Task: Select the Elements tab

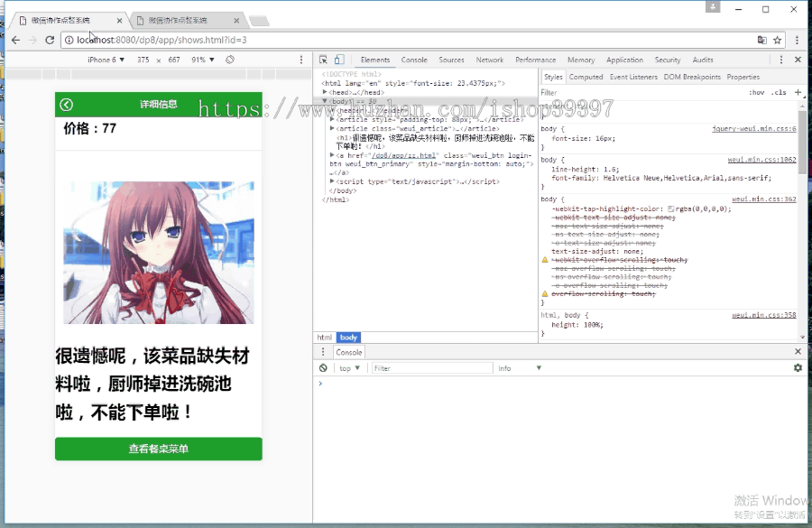Action: [x=375, y=60]
